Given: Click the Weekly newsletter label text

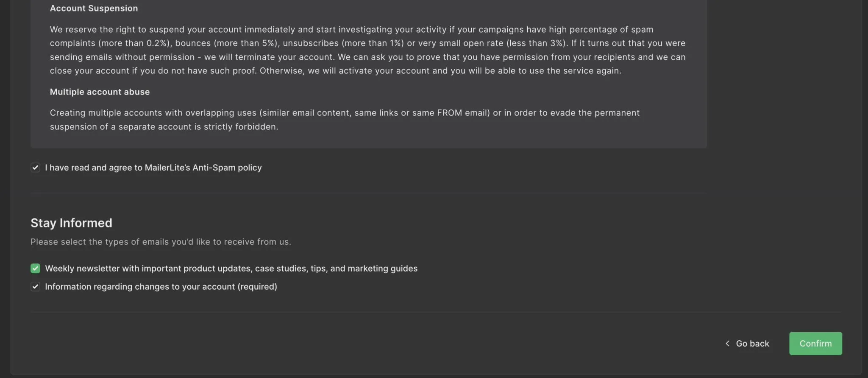Looking at the screenshot, I should [231, 269].
